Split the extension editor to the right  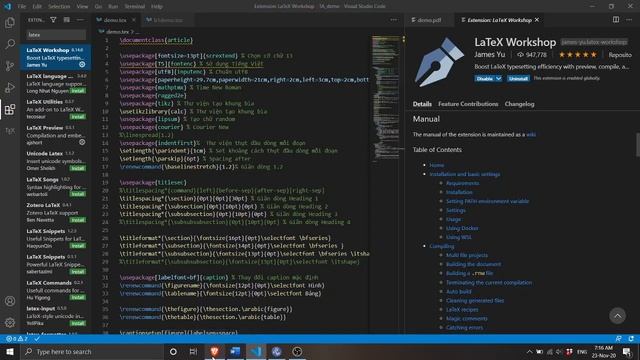[x=616, y=20]
